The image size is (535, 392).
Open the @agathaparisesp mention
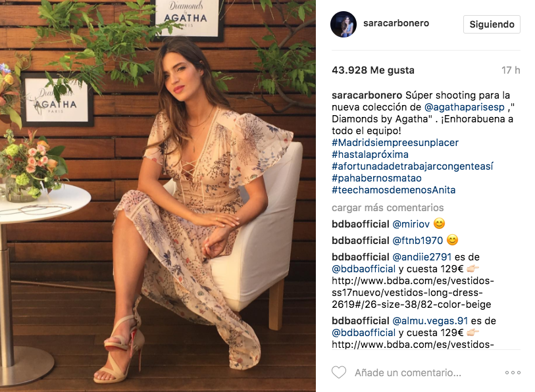465,107
